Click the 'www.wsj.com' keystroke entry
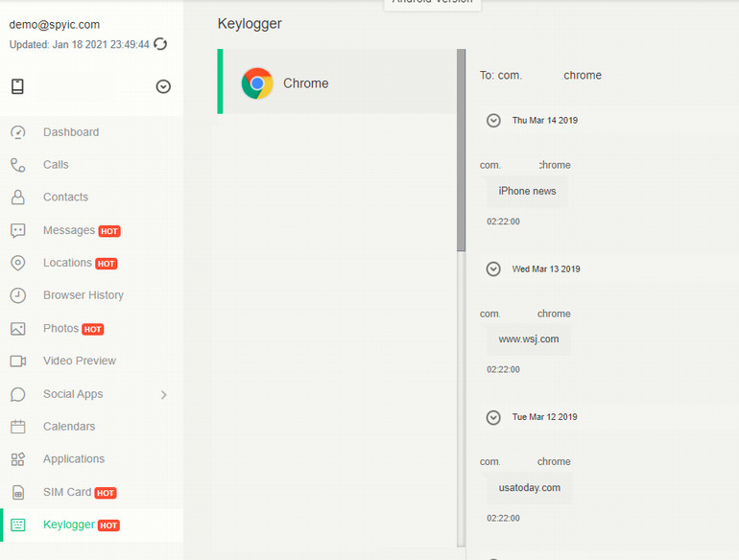The height and width of the screenshot is (560, 739). (528, 339)
